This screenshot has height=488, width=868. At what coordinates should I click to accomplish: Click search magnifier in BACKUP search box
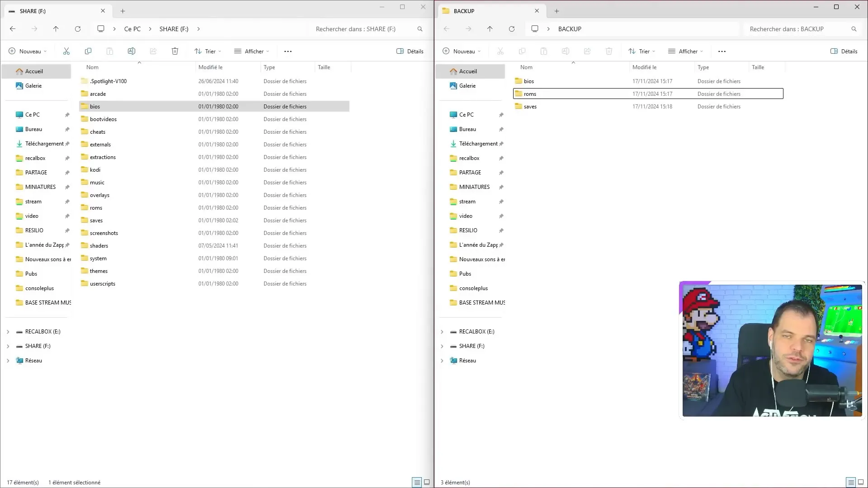(x=854, y=29)
